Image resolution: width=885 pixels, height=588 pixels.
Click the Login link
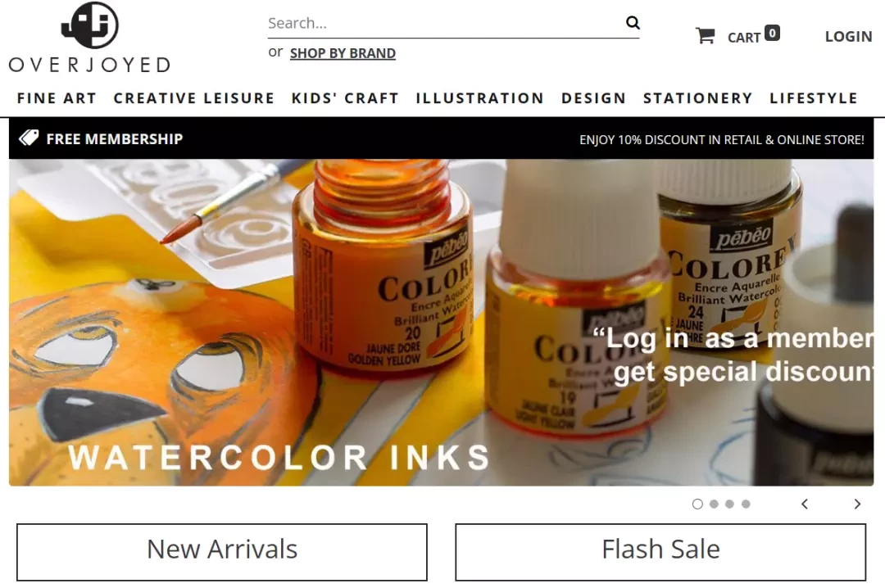click(849, 37)
